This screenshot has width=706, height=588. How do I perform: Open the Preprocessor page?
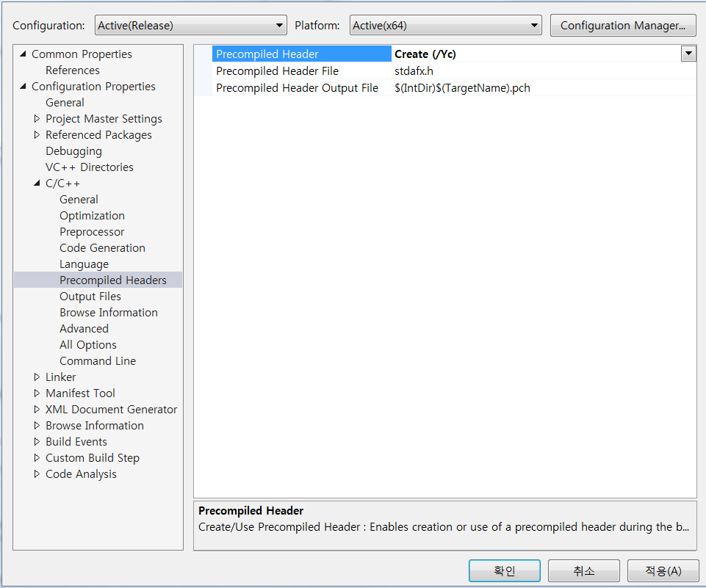click(x=92, y=232)
